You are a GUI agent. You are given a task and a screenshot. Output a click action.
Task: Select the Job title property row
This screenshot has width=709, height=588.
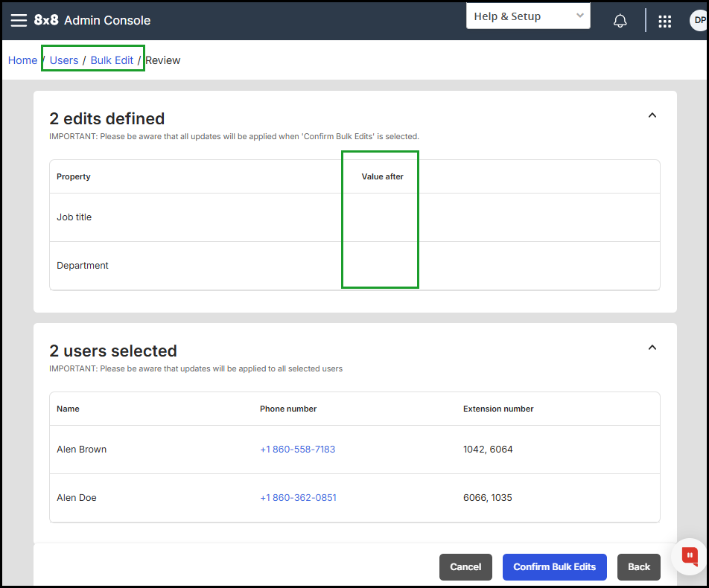[354, 217]
